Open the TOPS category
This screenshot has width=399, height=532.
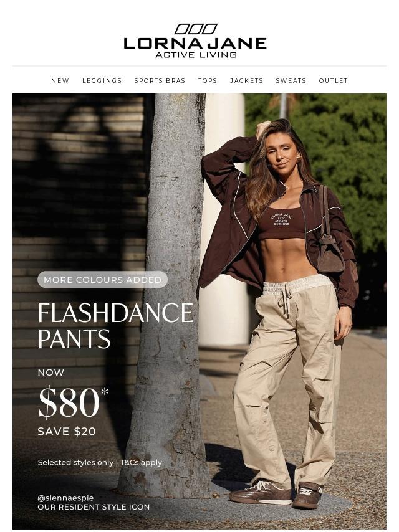click(x=208, y=81)
